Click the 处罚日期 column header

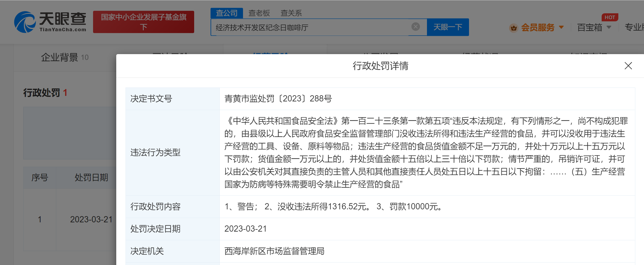pos(91,177)
